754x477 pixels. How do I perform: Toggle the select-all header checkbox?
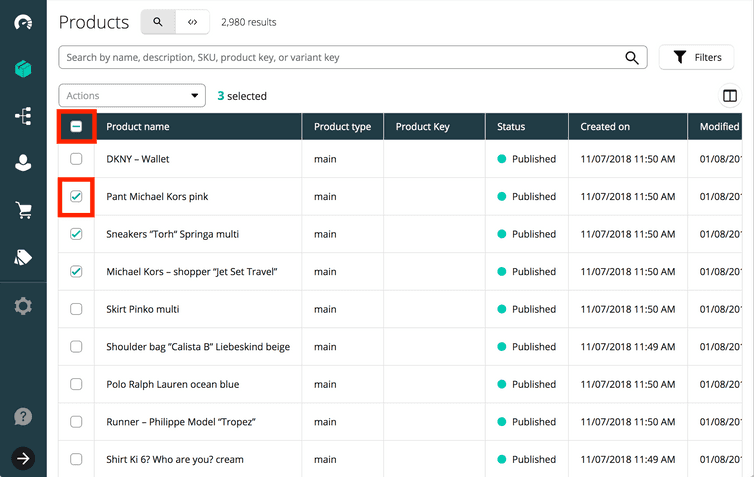click(x=76, y=127)
